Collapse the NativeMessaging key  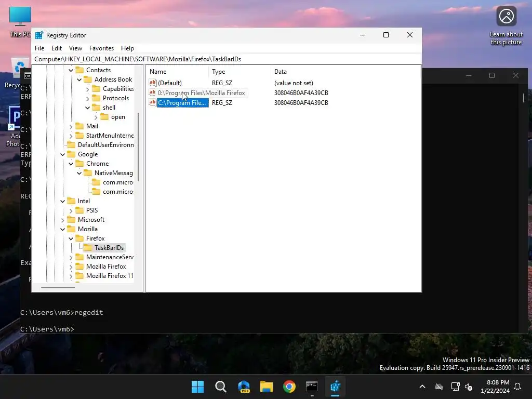coord(79,173)
